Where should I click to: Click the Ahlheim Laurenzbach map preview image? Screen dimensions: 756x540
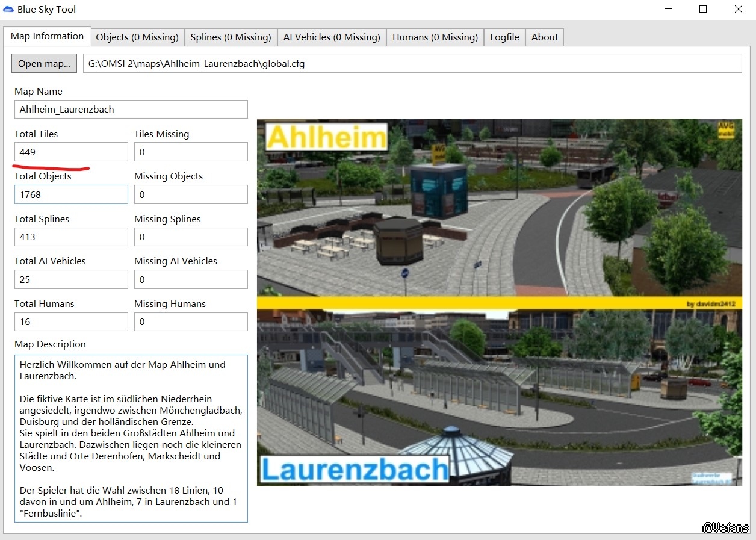point(500,302)
